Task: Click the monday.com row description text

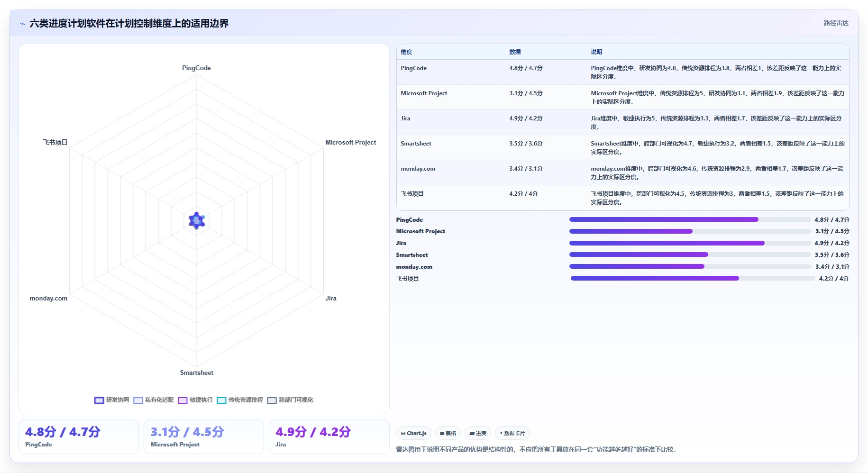Action: tap(717, 173)
